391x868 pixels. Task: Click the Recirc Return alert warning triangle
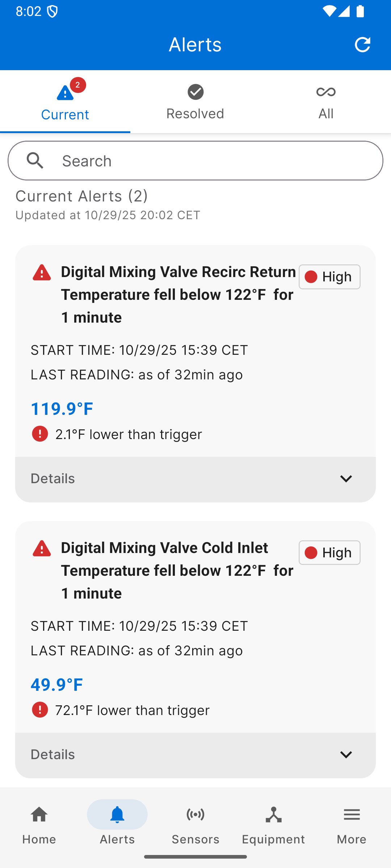(x=42, y=273)
